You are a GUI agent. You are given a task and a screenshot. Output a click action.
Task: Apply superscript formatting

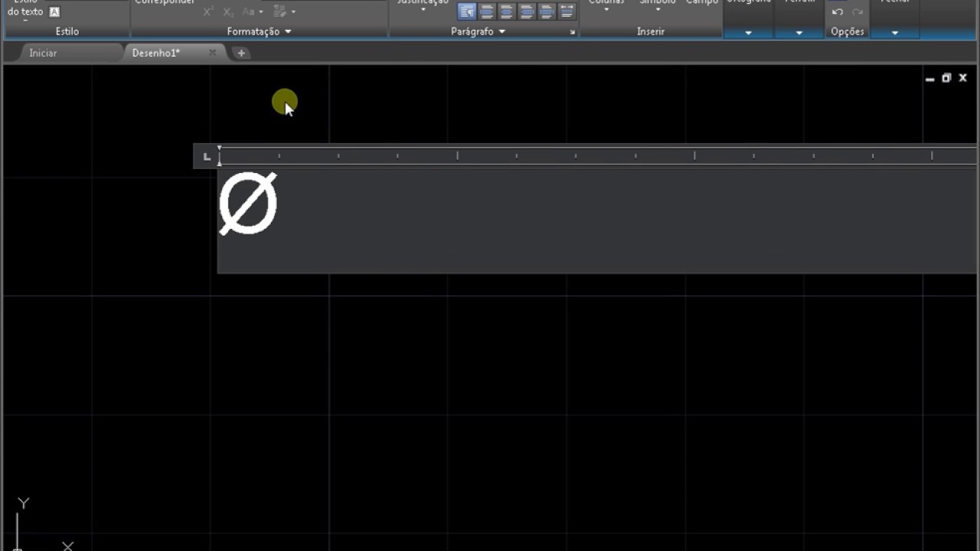click(x=208, y=11)
